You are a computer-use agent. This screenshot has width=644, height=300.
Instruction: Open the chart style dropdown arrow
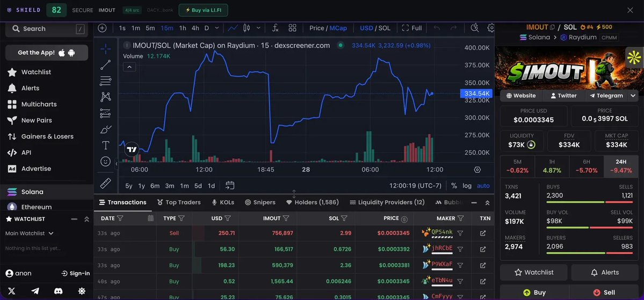tap(258, 28)
